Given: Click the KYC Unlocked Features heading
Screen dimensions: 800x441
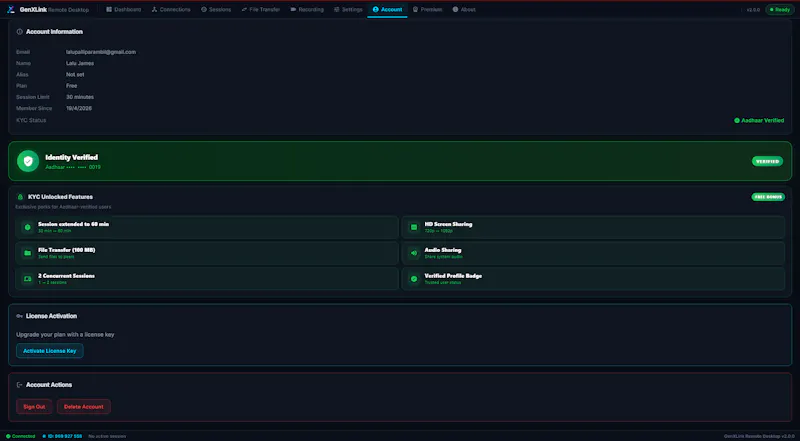Looking at the screenshot, I should [60, 197].
